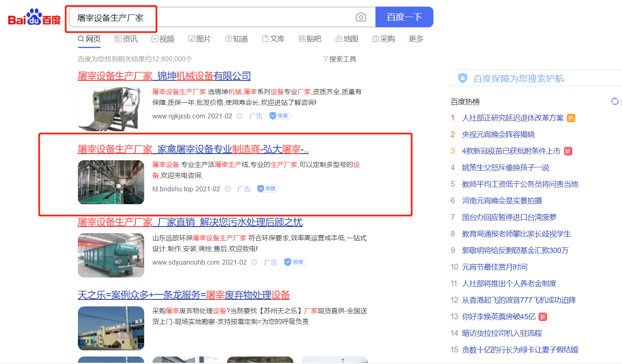Click dropdown icon beside www.njjkjxsb.com
The width and height of the screenshot is (622, 364).
[240, 116]
